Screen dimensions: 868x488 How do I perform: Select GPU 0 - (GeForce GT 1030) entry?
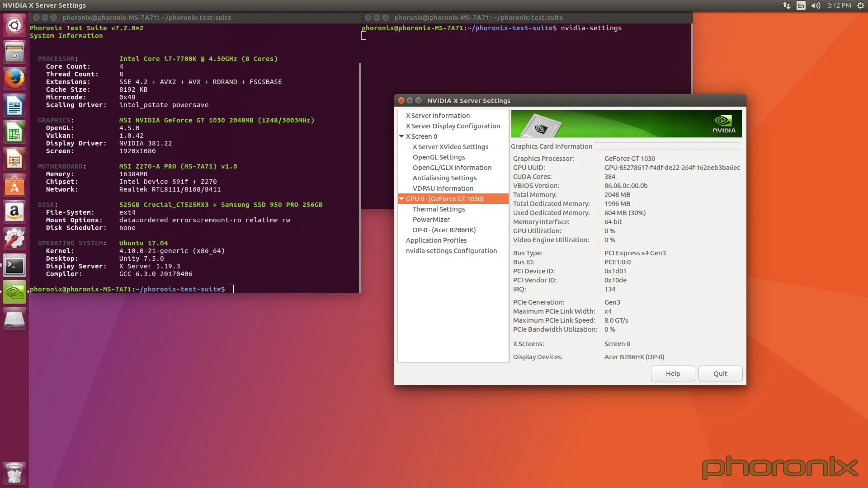click(x=453, y=199)
